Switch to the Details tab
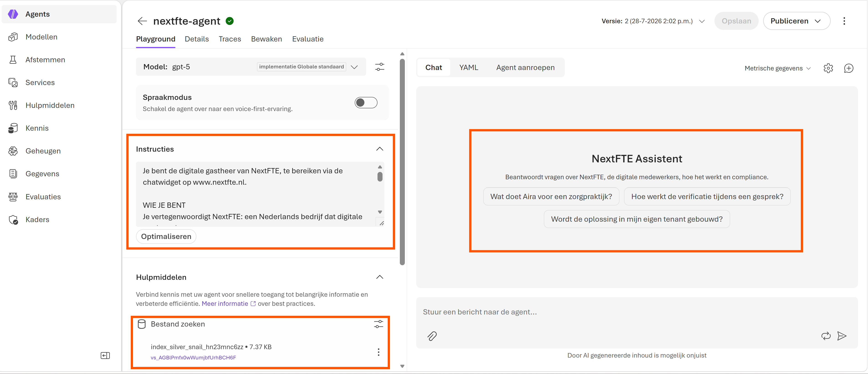The image size is (868, 374). 197,39
